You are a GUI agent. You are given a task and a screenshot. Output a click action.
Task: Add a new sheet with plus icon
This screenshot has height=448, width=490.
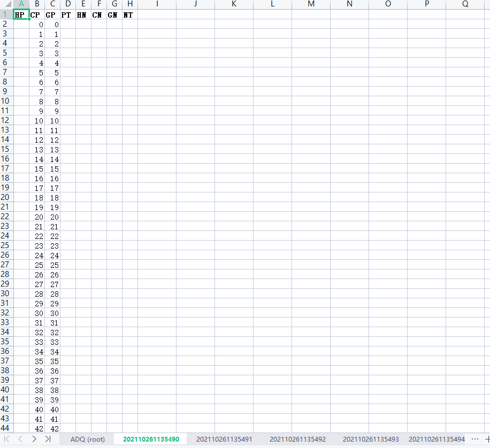(487, 439)
